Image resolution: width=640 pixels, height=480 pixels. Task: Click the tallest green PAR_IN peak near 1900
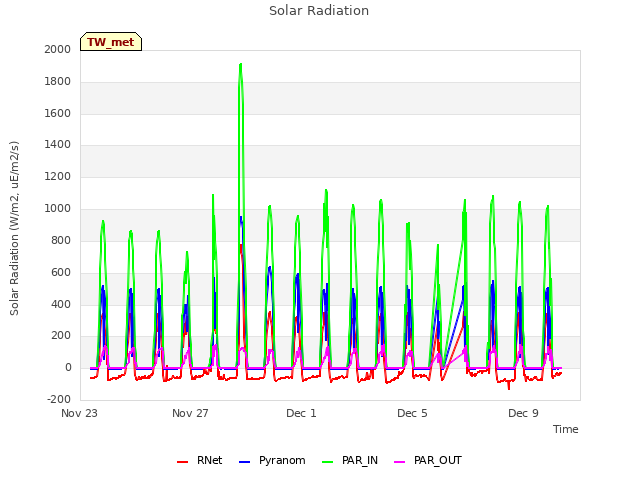[241, 64]
